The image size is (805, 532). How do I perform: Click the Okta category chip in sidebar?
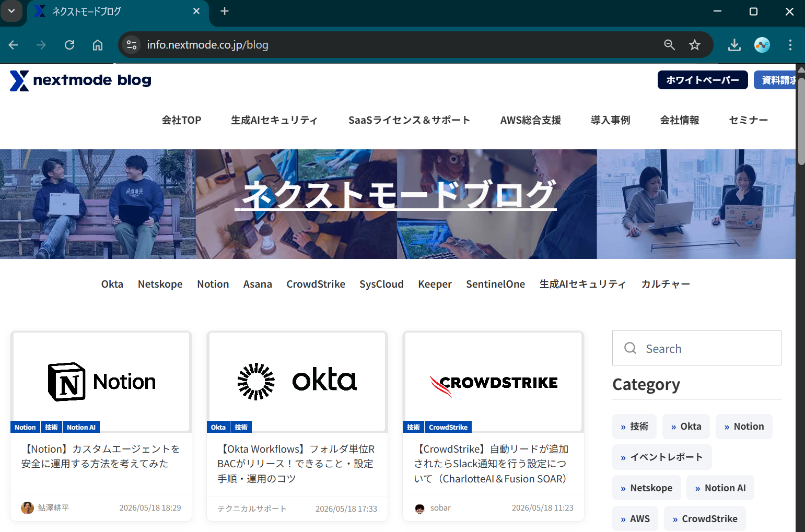[x=686, y=427]
